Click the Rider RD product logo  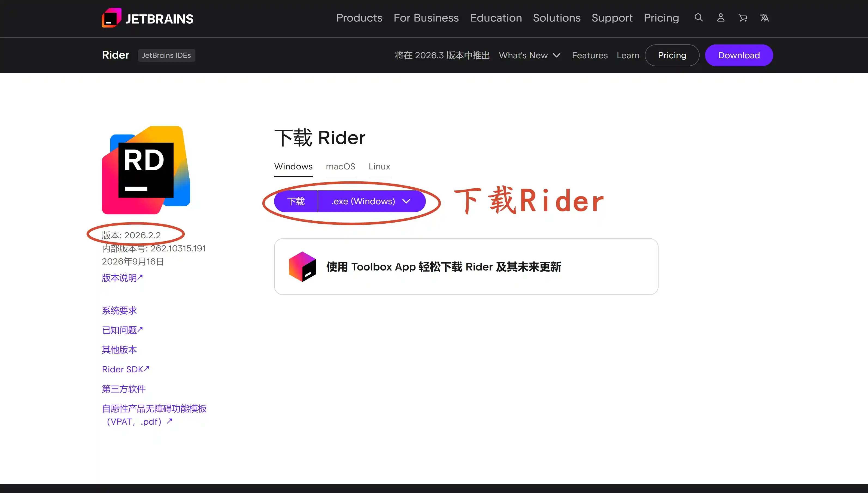(146, 170)
